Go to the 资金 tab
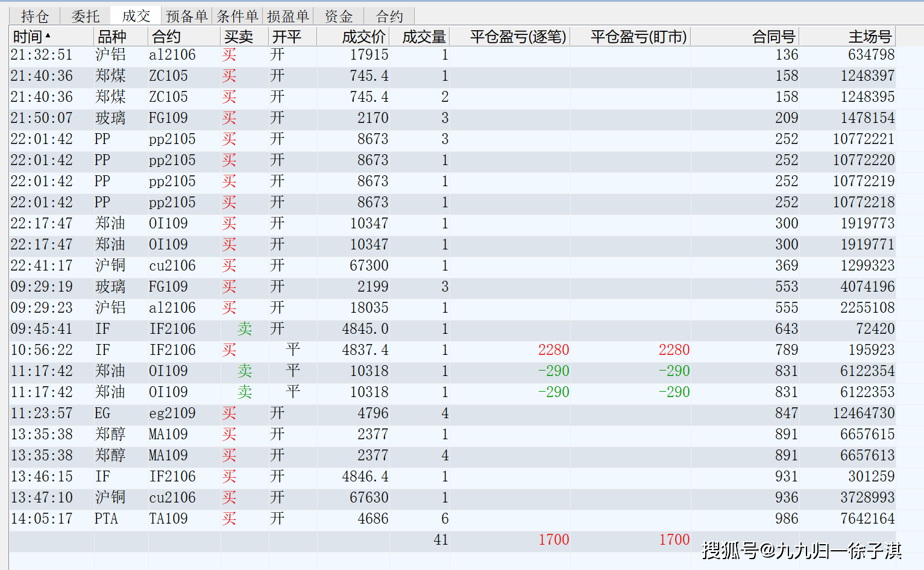The width and height of the screenshot is (924, 570). pos(339,16)
